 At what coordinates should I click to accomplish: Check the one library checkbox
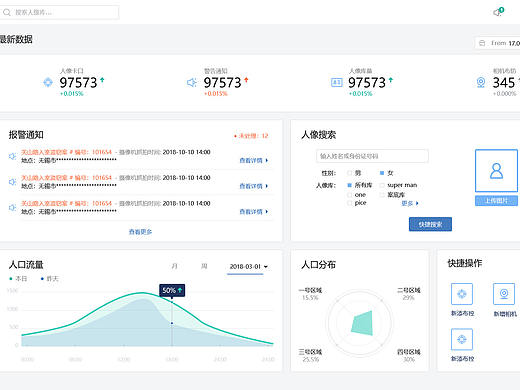[349, 195]
